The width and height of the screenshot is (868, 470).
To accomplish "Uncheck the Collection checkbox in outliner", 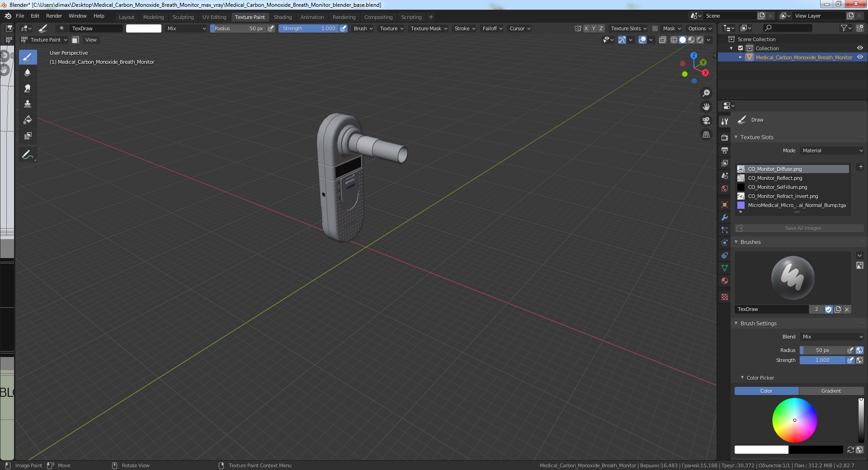I will [x=741, y=48].
